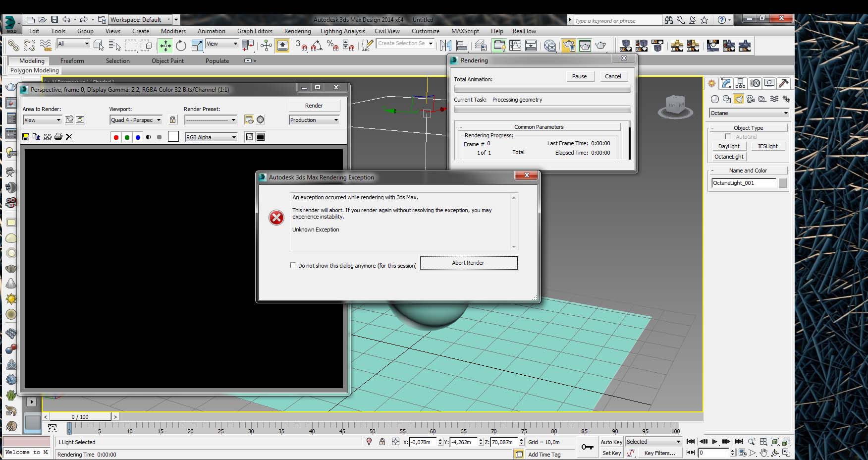
Task: Open the Production render mode dropdown
Action: (314, 120)
